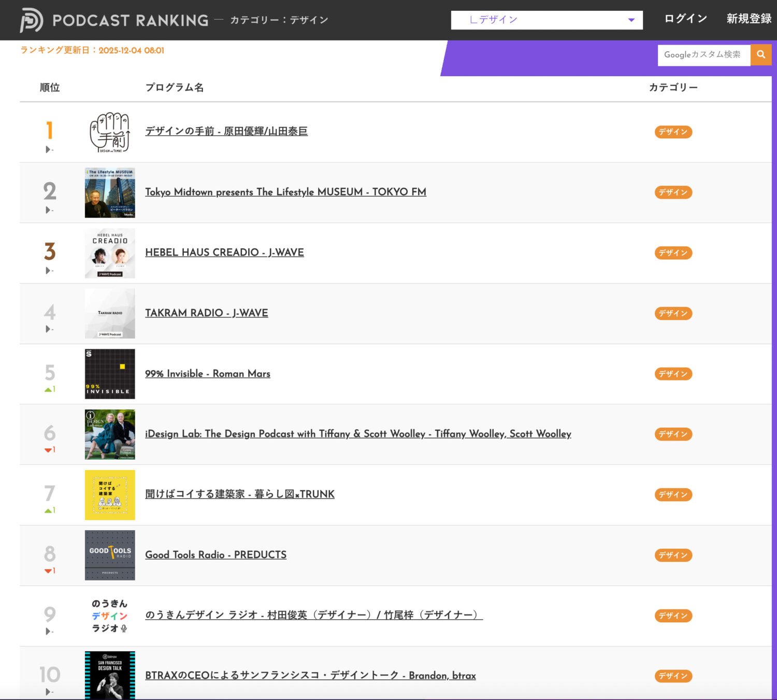Open TAKRAM RADIO - J-WAVE link
777x700 pixels.
206,313
